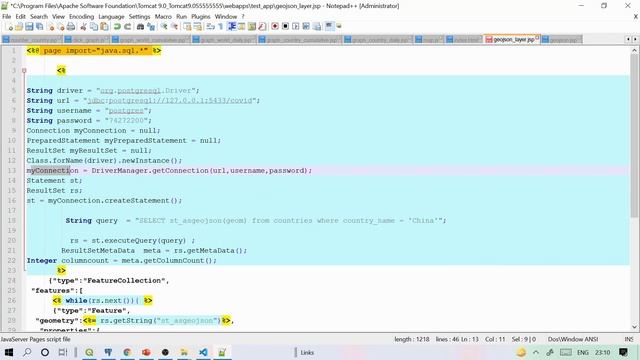Open Chrome from the taskbar
The image size is (640, 360).
click(x=127, y=352)
